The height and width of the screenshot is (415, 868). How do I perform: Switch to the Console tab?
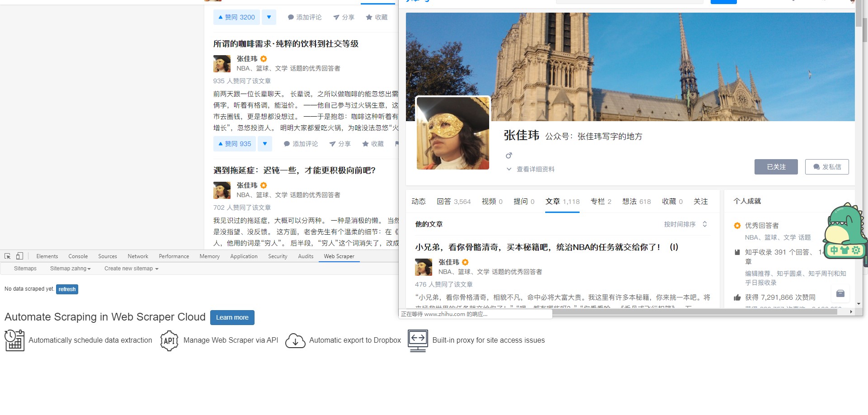(78, 256)
